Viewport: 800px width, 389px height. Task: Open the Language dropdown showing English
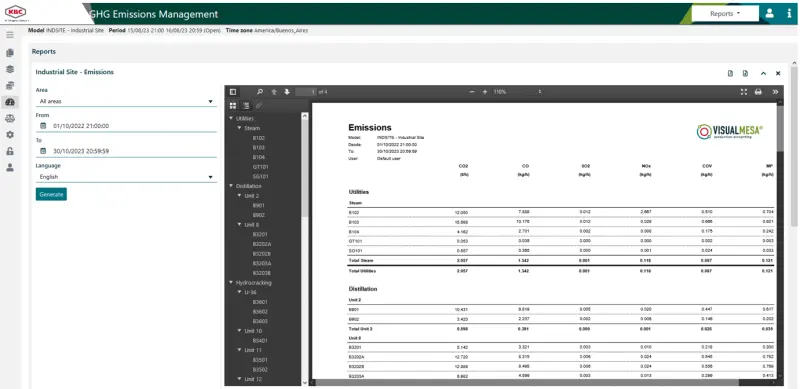[x=126, y=177]
